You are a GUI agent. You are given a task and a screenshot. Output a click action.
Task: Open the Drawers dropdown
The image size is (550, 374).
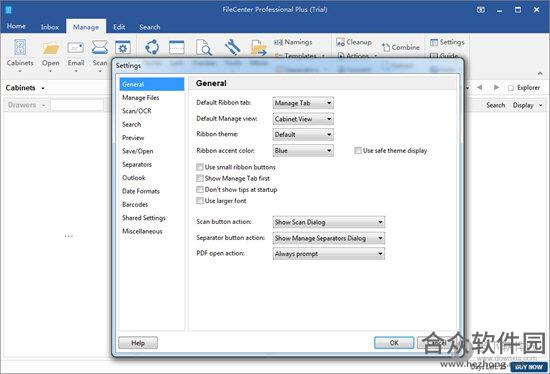tap(27, 105)
